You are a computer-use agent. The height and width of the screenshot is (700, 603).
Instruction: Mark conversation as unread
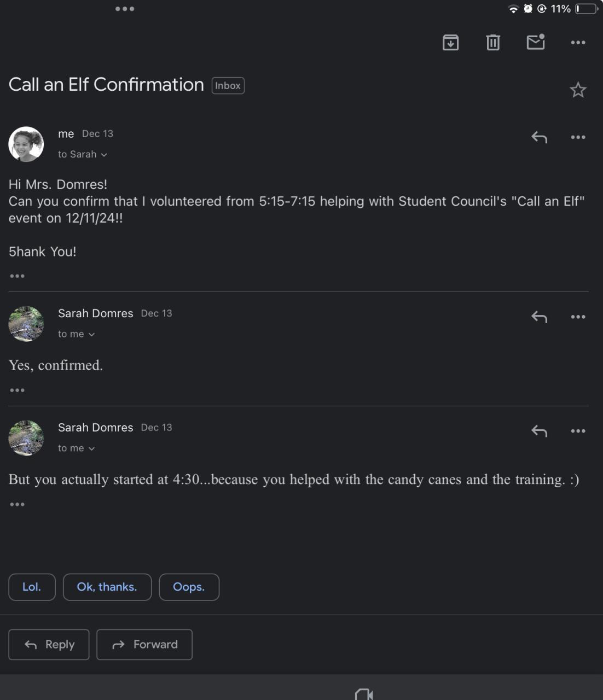click(536, 42)
